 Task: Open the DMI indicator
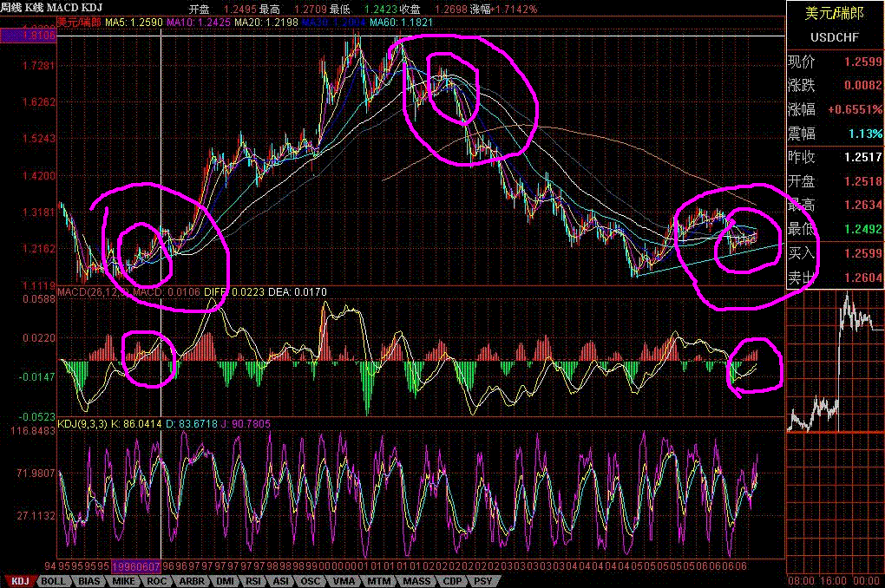[226, 582]
